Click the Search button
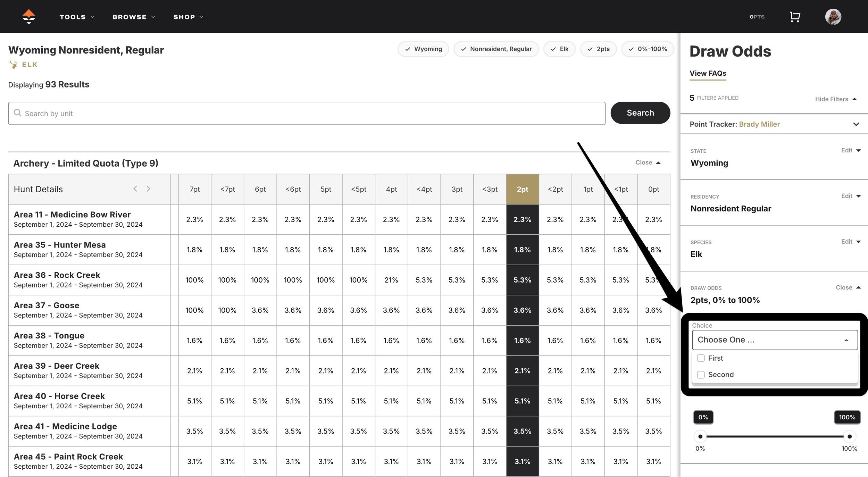868x477 pixels. 640,113
